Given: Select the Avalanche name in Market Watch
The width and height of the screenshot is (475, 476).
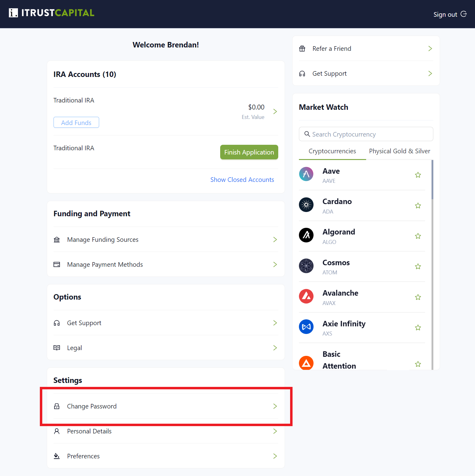Looking at the screenshot, I should [340, 293].
